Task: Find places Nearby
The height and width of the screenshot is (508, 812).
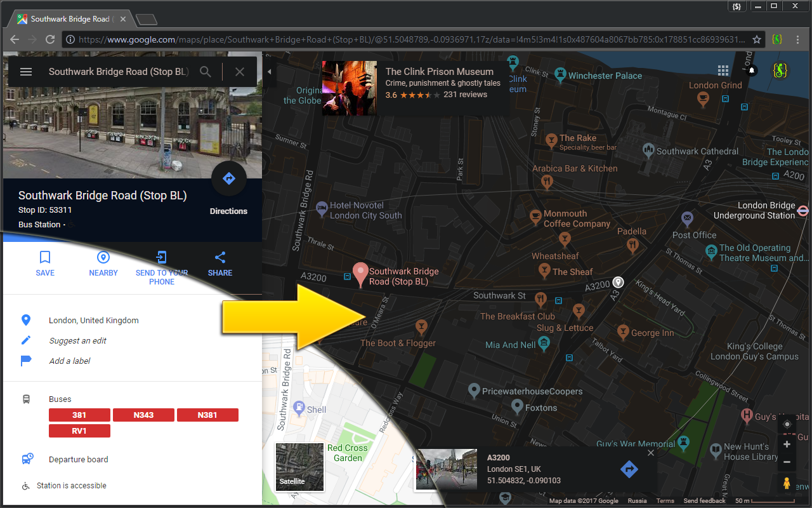Action: point(103,264)
